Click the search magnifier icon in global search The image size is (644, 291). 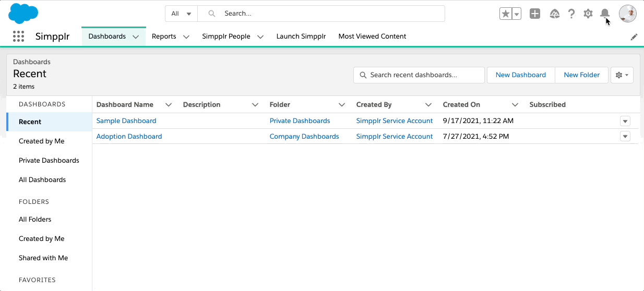pyautogui.click(x=212, y=14)
